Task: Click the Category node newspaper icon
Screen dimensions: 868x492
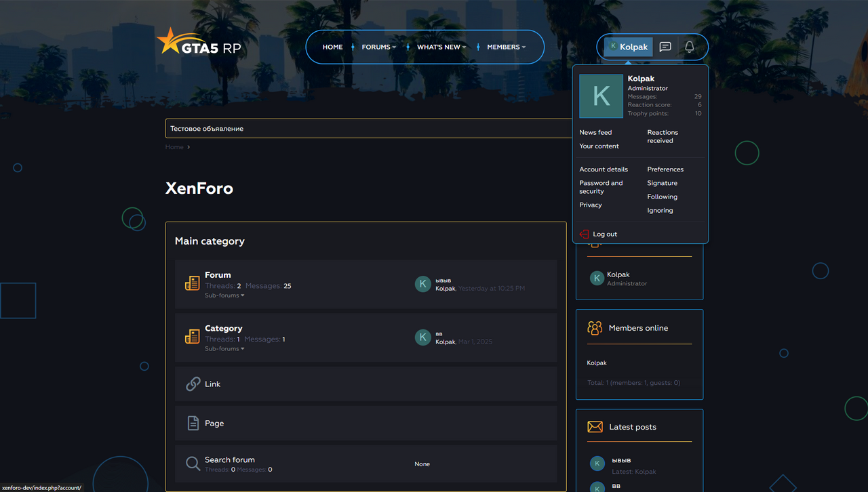Action: click(x=193, y=337)
